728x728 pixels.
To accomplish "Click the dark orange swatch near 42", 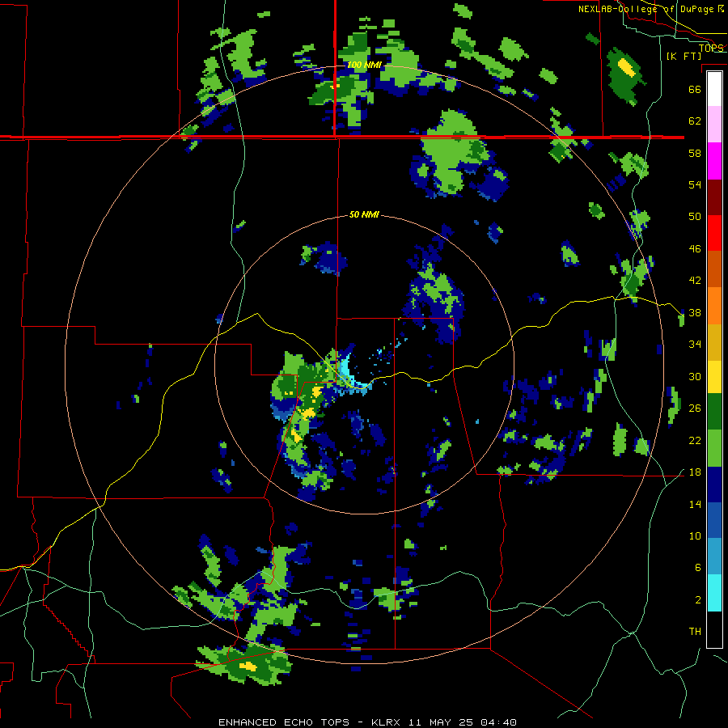I will [714, 269].
